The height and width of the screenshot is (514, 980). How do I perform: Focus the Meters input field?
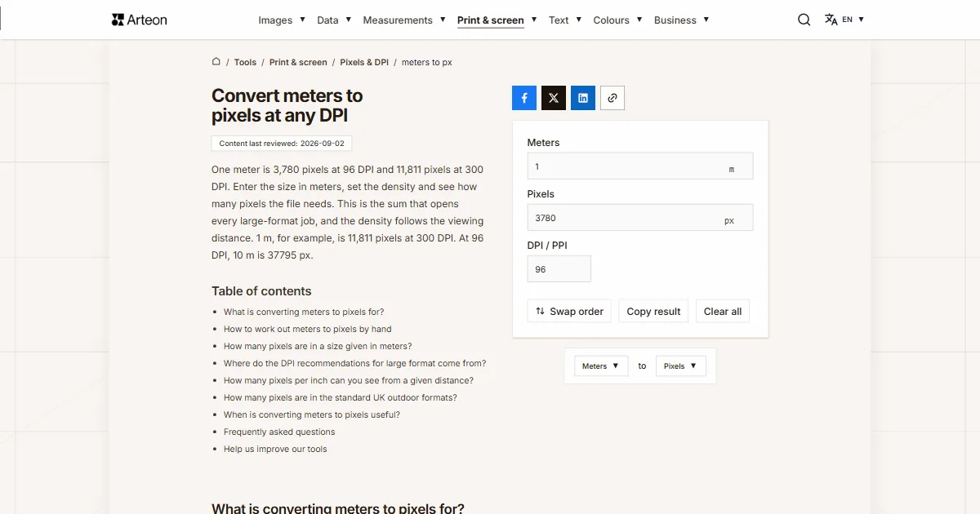(x=640, y=166)
